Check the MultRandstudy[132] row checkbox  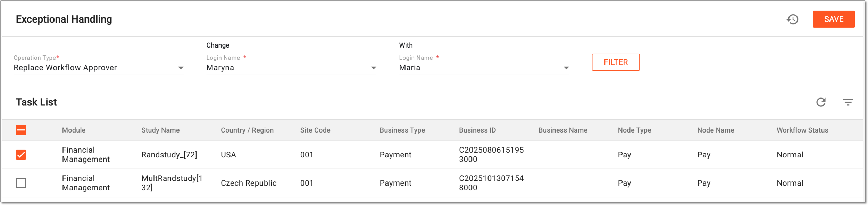pyautogui.click(x=21, y=183)
